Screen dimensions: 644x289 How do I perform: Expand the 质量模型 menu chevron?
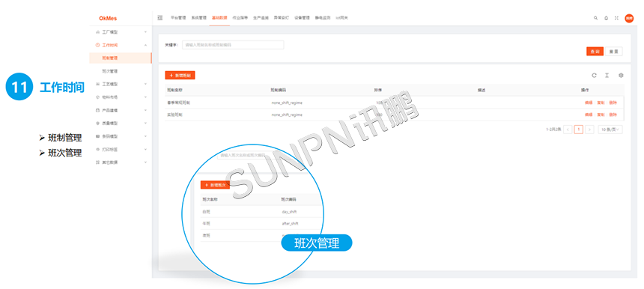pyautogui.click(x=145, y=123)
